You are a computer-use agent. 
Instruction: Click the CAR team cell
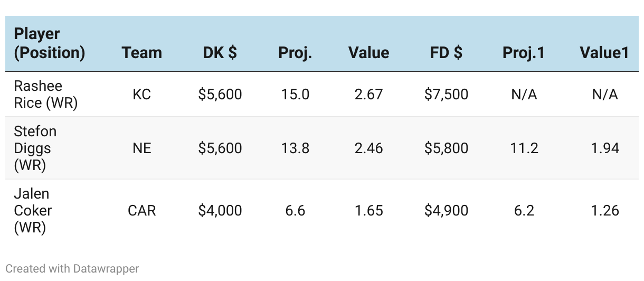(141, 210)
